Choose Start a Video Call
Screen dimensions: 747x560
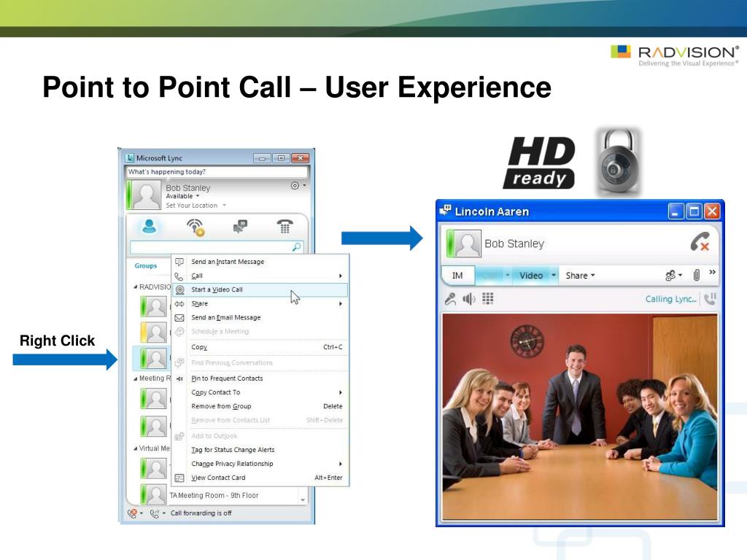(260, 289)
